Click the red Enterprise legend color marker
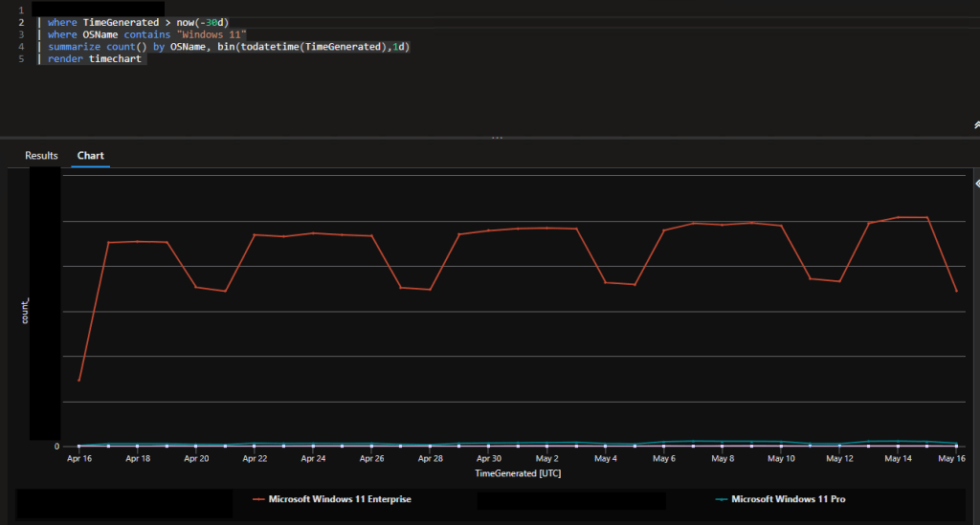 (x=256, y=499)
